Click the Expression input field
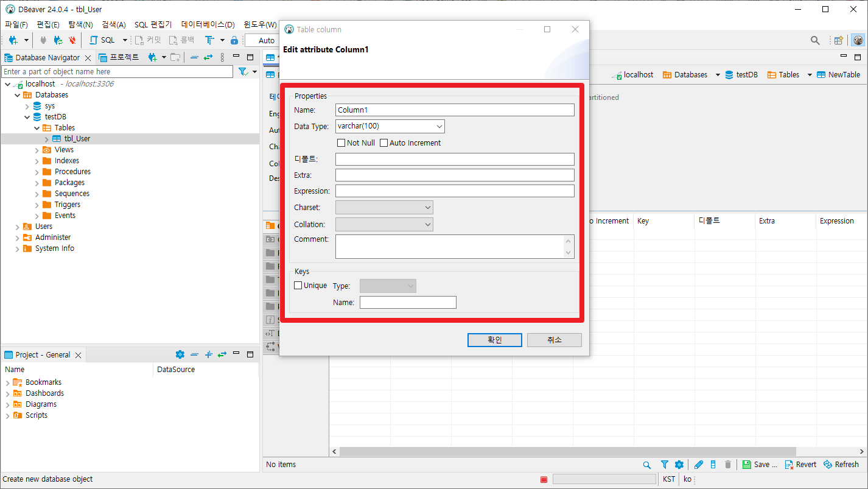This screenshot has height=489, width=868. tap(455, 191)
